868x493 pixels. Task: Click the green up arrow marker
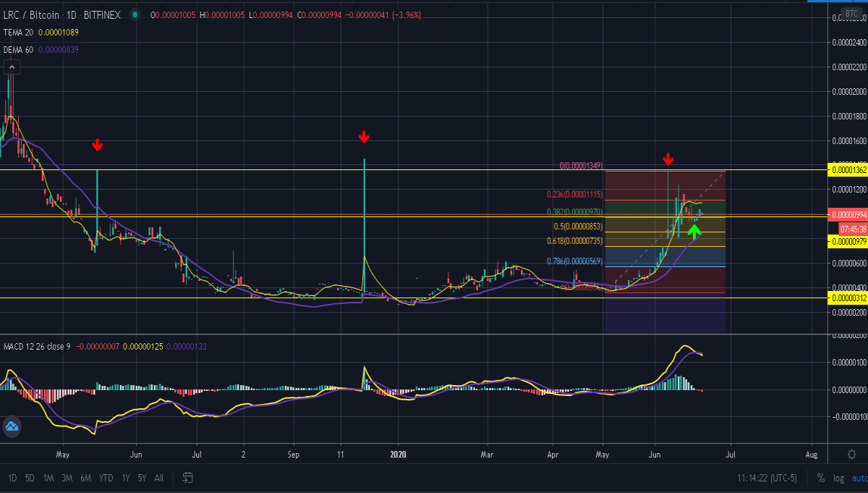(694, 232)
